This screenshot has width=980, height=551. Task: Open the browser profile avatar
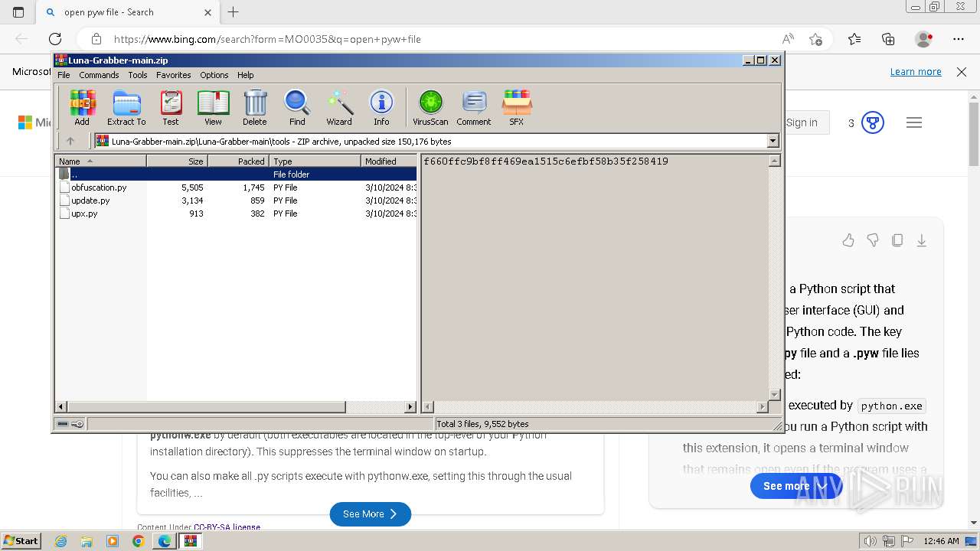(x=924, y=39)
